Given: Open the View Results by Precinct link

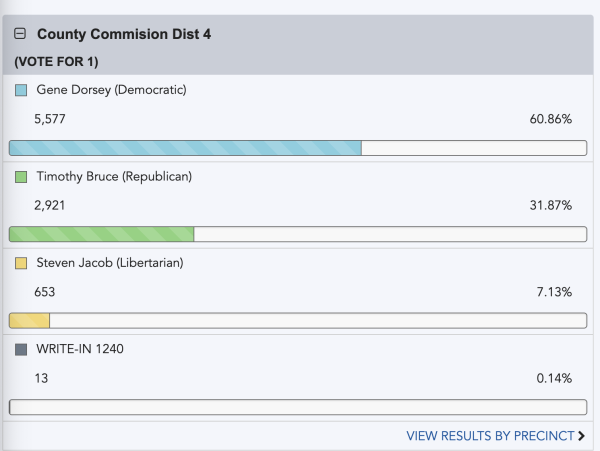Looking at the screenshot, I should [x=490, y=435].
